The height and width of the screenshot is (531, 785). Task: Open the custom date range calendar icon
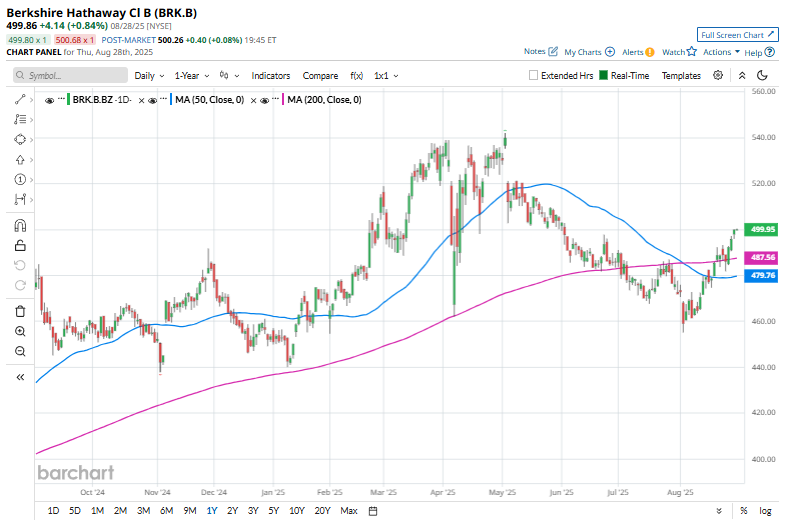point(373,511)
